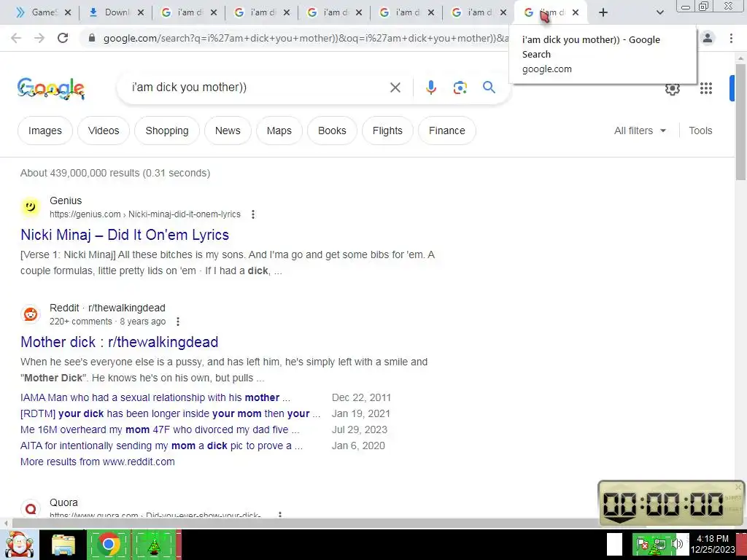Select the Books filter
Image resolution: width=747 pixels, height=560 pixels.
coord(332,131)
